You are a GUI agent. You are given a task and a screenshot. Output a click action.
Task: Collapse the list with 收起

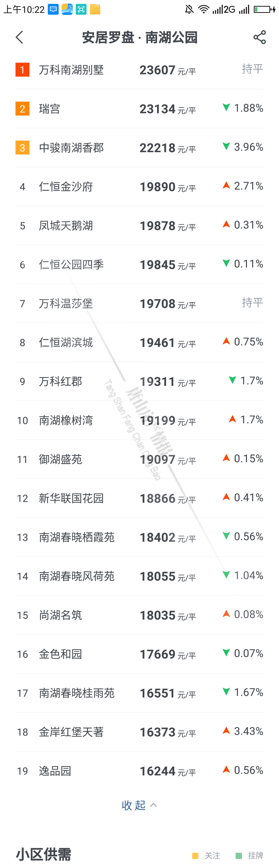(x=134, y=805)
